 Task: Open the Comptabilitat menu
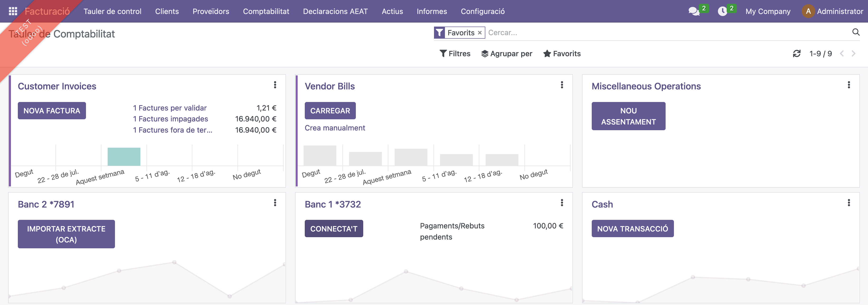click(266, 11)
